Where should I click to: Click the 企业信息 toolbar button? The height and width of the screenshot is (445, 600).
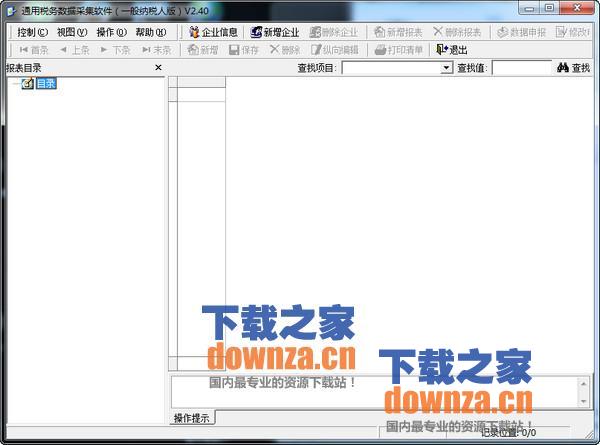point(213,33)
